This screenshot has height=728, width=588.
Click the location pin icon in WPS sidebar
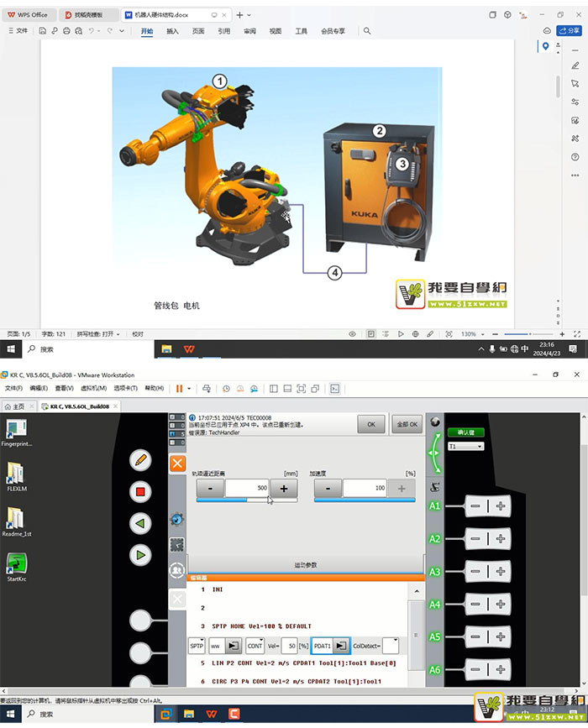click(x=545, y=46)
